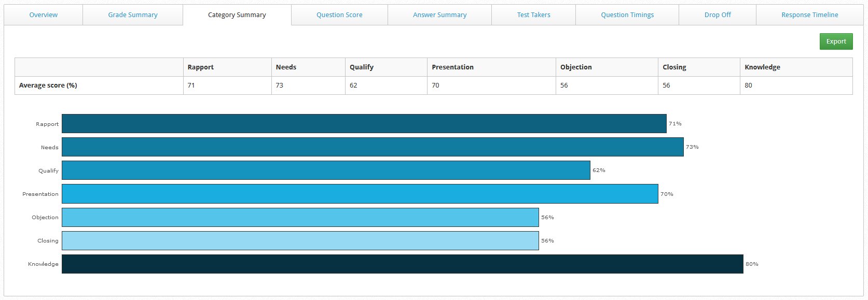Select the Presentation score cell showing 70

[491, 85]
